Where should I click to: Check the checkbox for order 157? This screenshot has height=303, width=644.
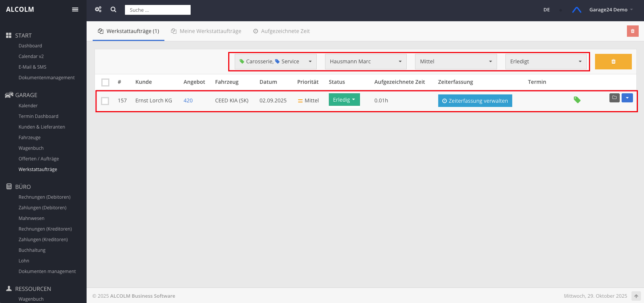tap(105, 101)
